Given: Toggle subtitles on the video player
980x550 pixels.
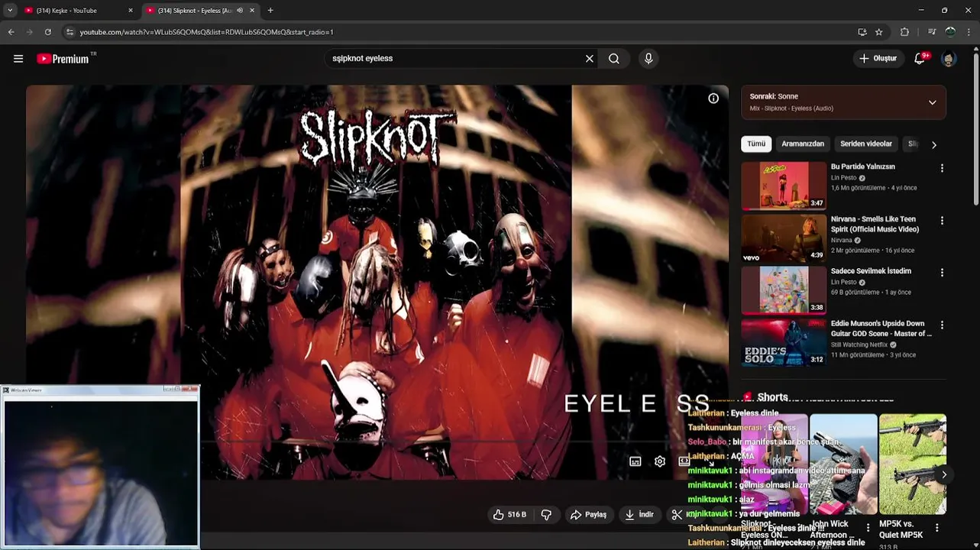Looking at the screenshot, I should (636, 461).
